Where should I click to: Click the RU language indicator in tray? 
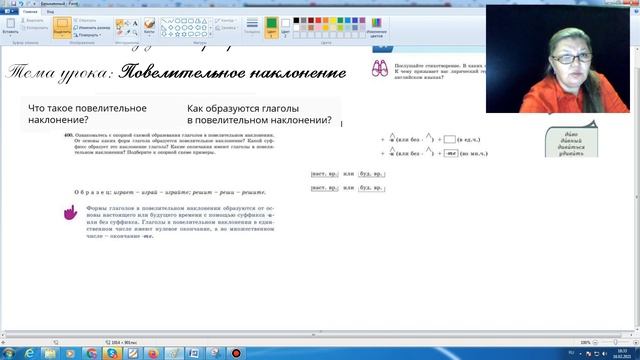(571, 353)
